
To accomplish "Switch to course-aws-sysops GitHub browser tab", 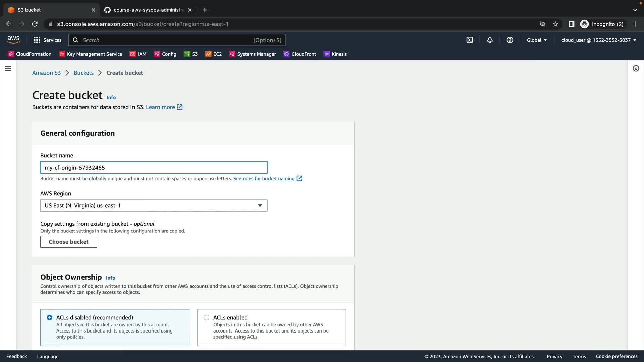I will coord(148,10).
